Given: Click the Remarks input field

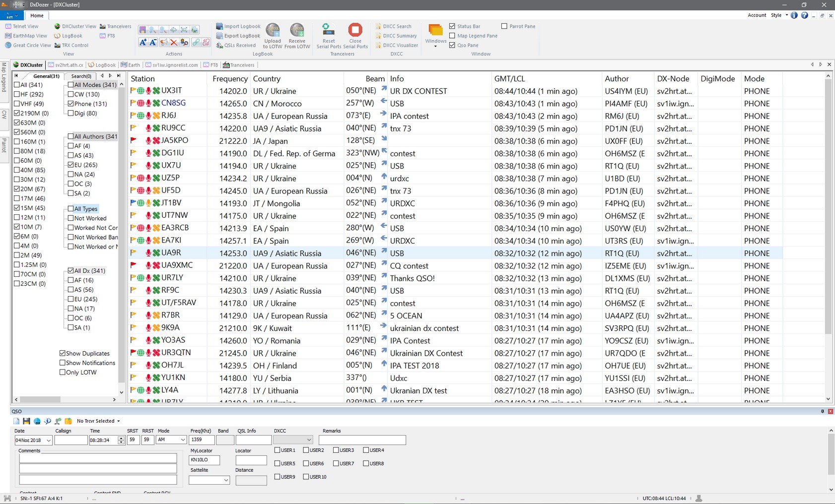Looking at the screenshot, I should tap(362, 440).
